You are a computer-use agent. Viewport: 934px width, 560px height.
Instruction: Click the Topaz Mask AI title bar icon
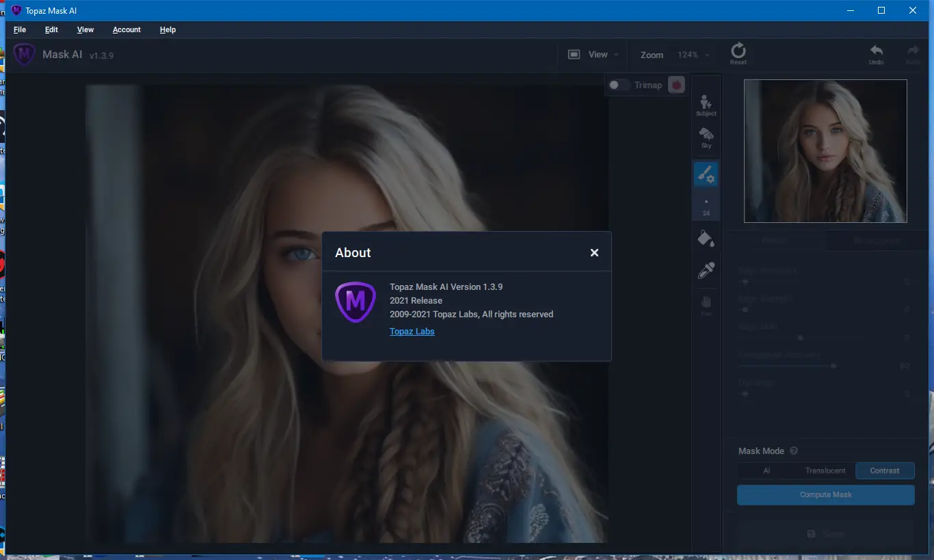click(16, 10)
